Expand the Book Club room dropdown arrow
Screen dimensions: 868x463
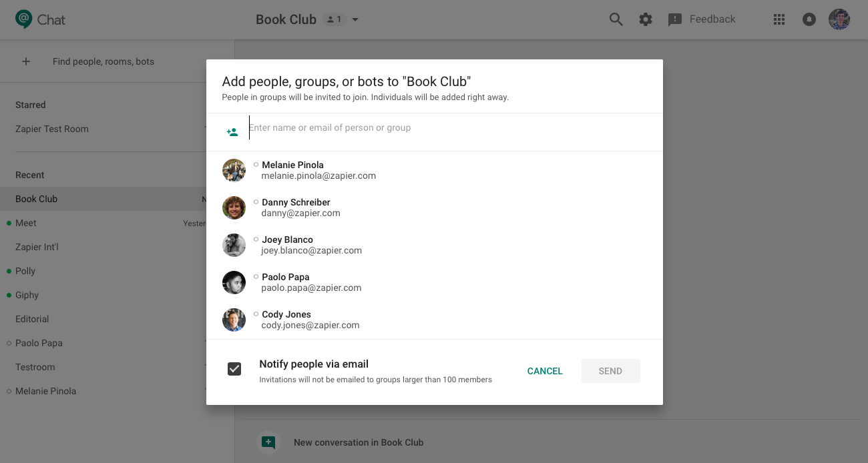click(355, 19)
